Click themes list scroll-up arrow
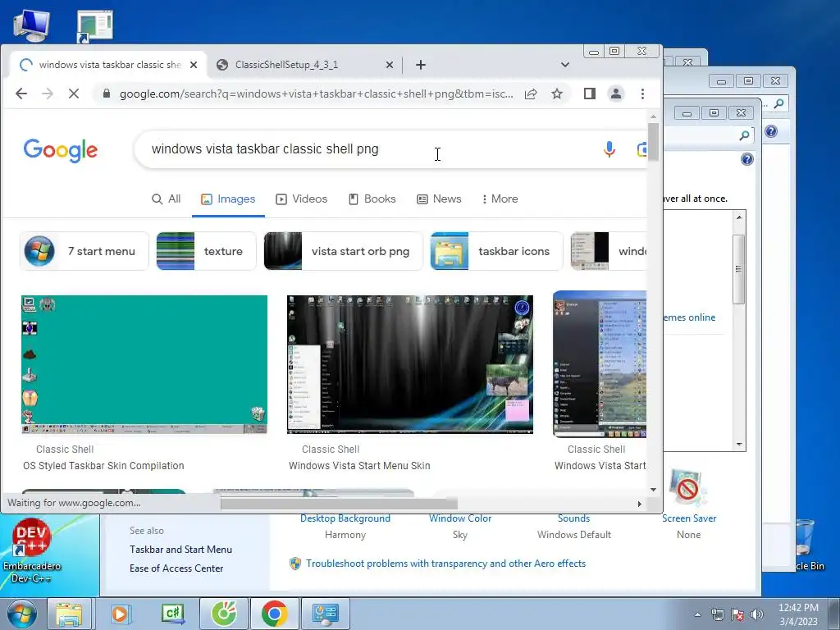This screenshot has height=630, width=840. 739,217
